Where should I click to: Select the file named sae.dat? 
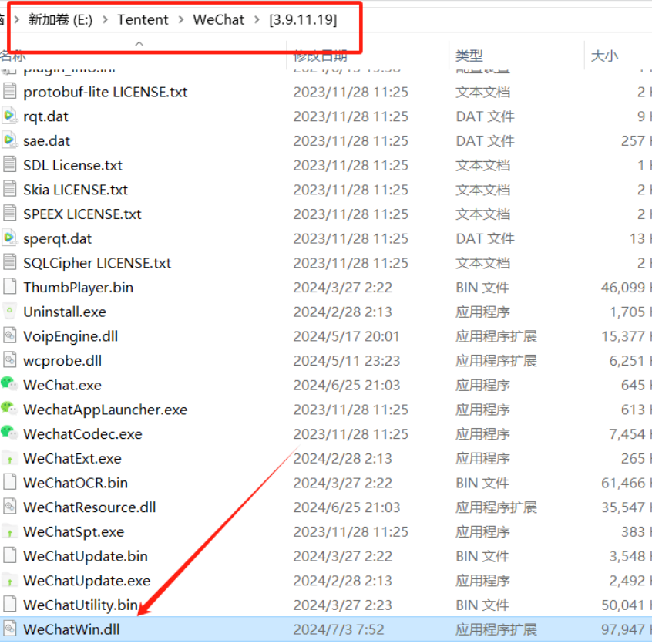(46, 140)
